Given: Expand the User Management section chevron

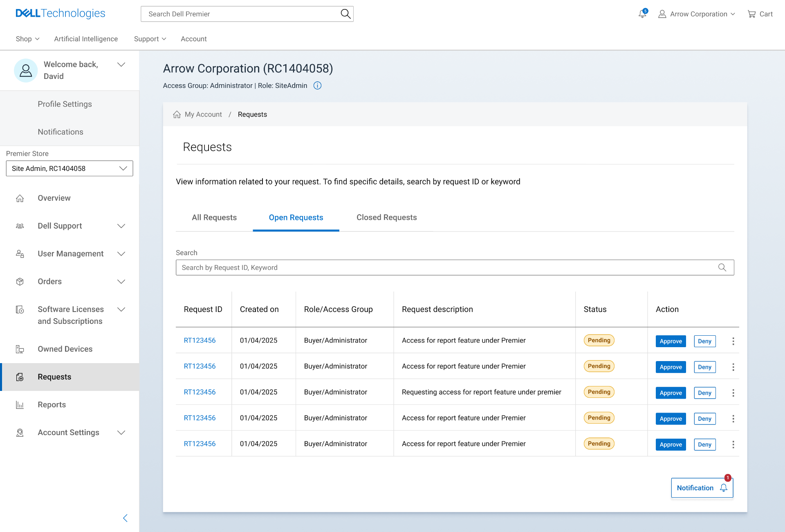Looking at the screenshot, I should point(121,254).
